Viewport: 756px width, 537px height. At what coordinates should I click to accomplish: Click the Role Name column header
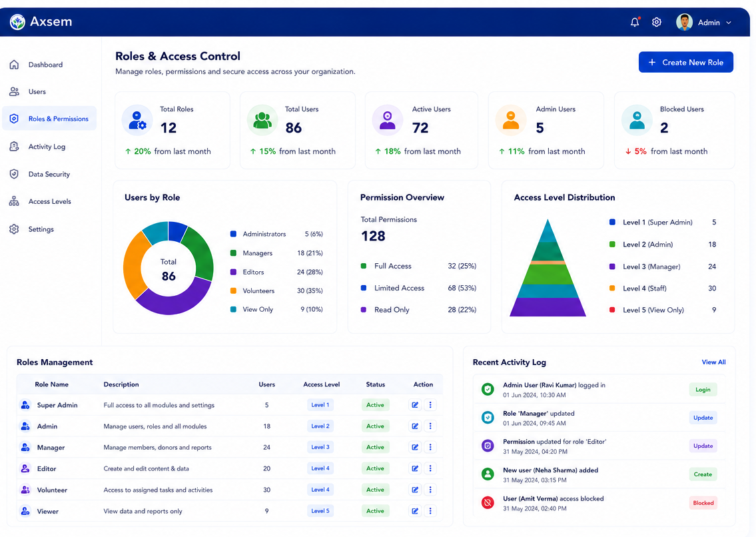51,384
